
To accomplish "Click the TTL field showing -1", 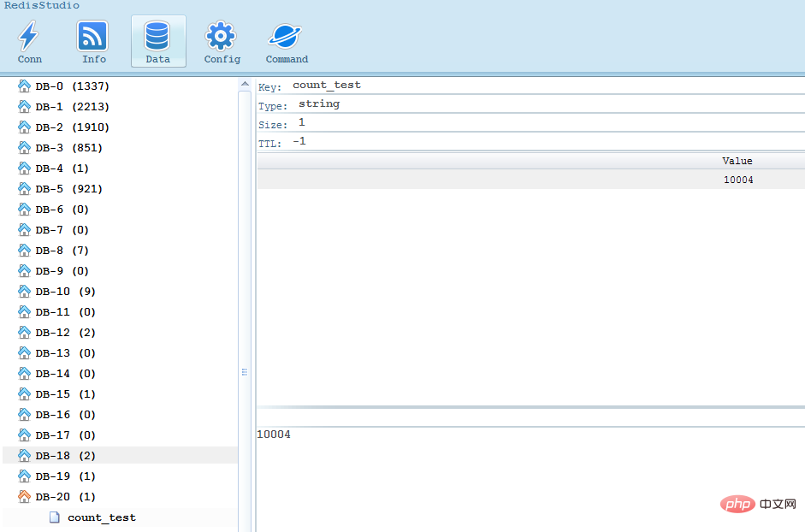I will tap(531, 142).
